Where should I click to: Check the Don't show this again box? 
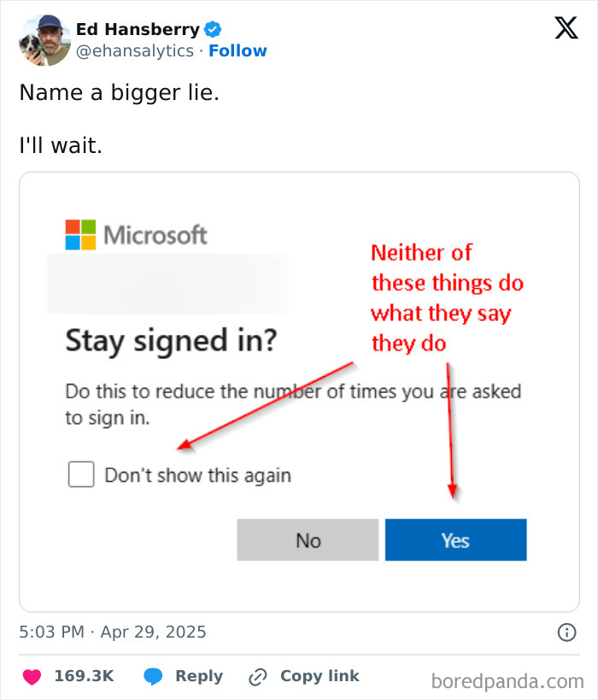click(x=81, y=474)
